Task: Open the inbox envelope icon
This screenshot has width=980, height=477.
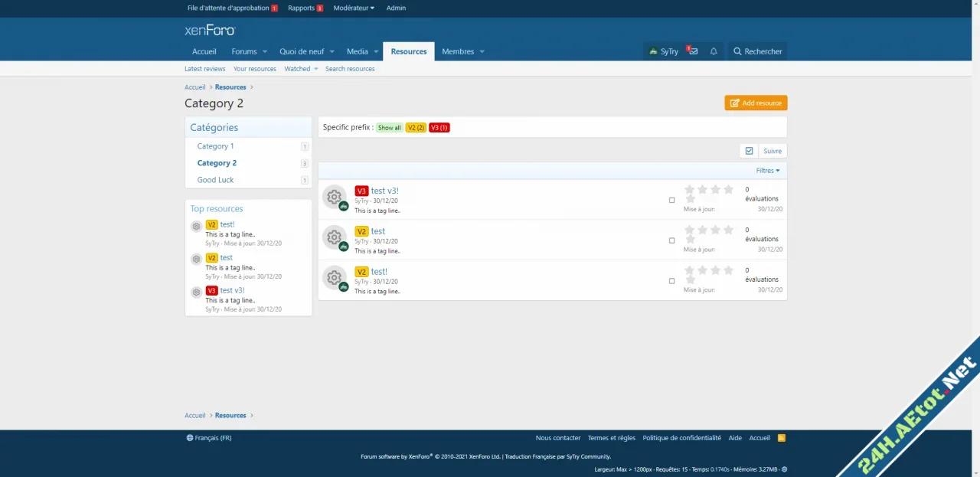Action: (693, 51)
